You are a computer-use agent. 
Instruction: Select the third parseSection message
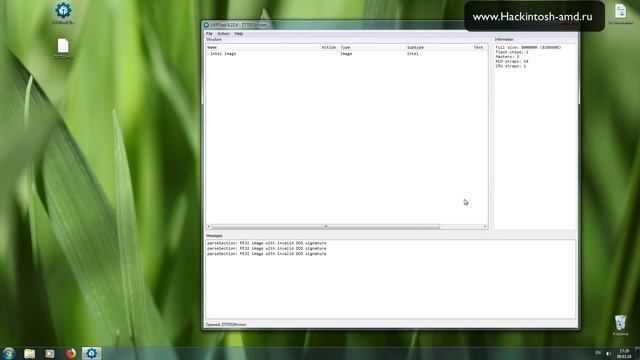(267, 254)
